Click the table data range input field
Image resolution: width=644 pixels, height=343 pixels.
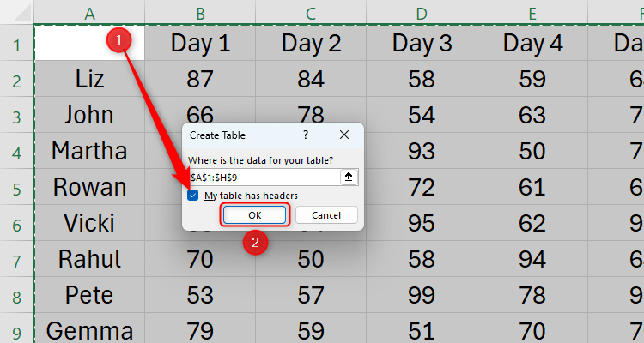coord(263,177)
